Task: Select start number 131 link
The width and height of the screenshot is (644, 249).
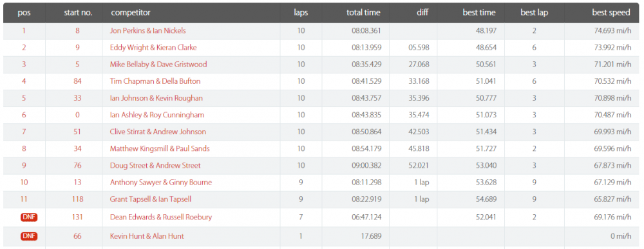Action: (78, 217)
